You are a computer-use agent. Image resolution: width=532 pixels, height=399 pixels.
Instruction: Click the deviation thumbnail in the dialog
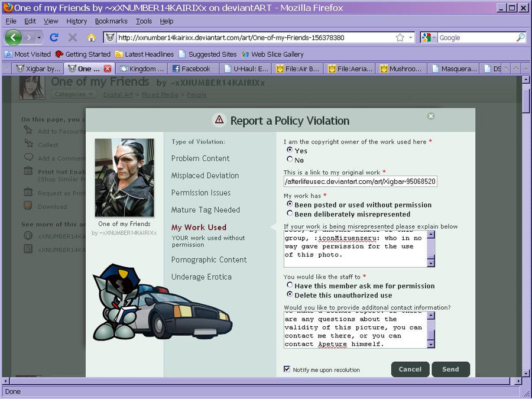pos(124,177)
